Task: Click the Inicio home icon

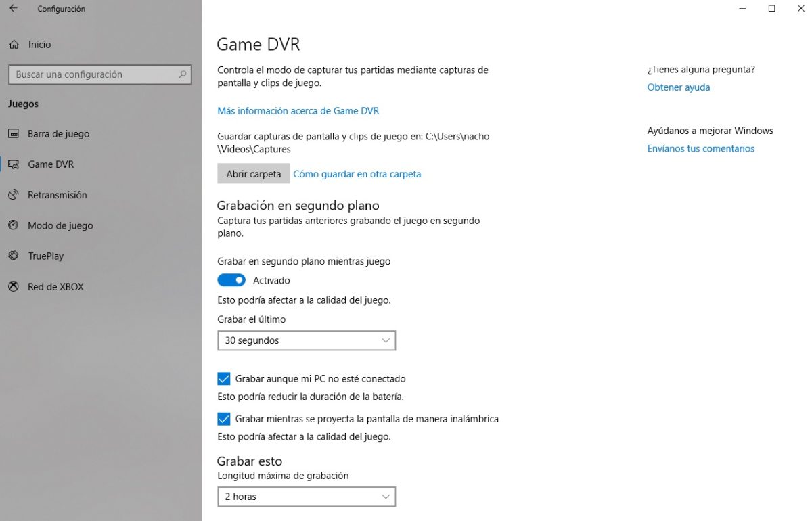Action: tap(14, 44)
